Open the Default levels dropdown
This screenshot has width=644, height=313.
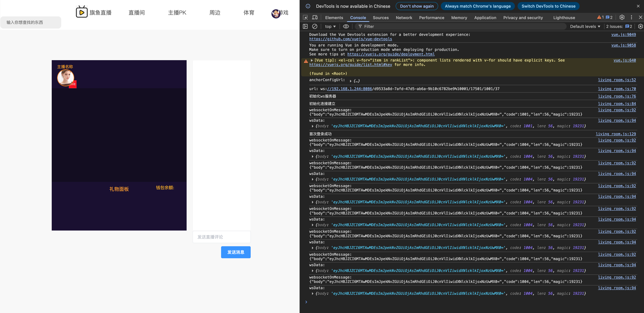pos(585,27)
